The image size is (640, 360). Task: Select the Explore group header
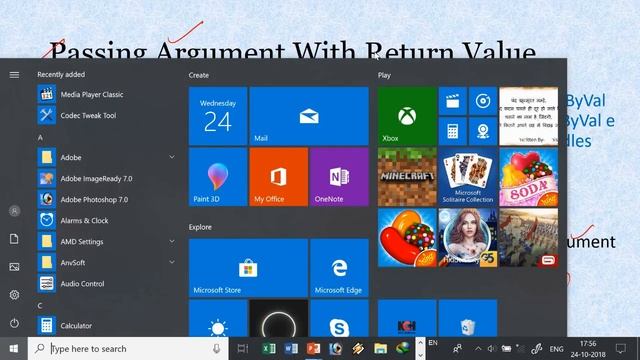(200, 227)
